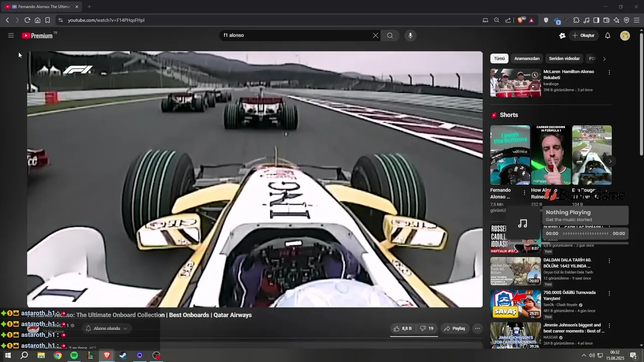Open Brave Wallet icon
644x362 pixels.
pyautogui.click(x=606, y=20)
